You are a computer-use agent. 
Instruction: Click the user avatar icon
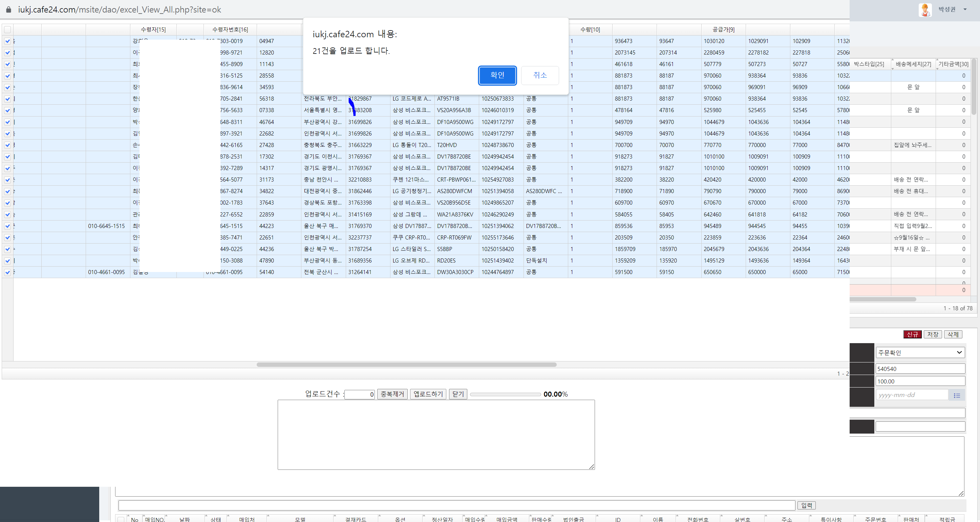point(925,9)
